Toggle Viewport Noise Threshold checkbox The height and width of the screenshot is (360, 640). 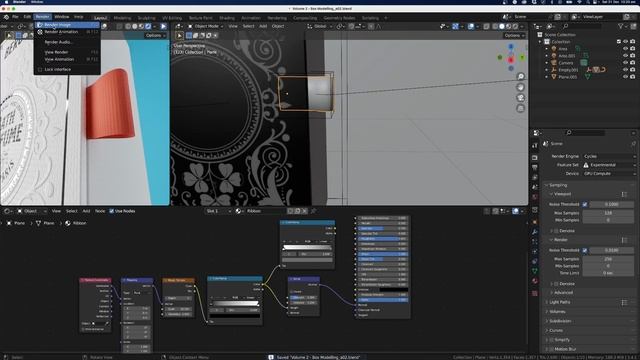tap(585, 204)
